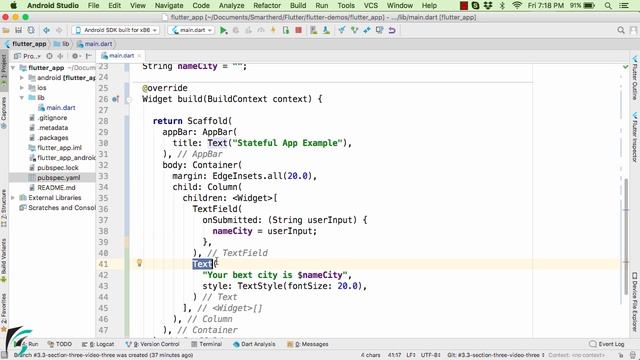Viewport: 640px width, 360px height.
Task: Open the SDK Manager icon
Action: 326,30
